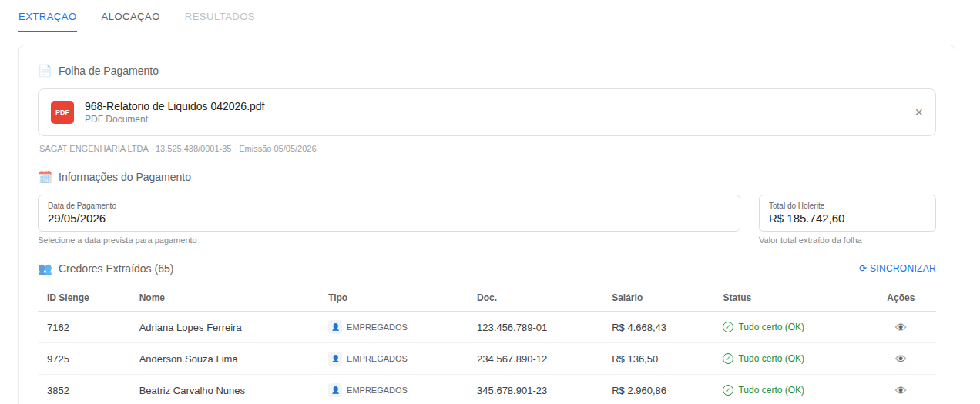Click document number 234.567.890-12
Screen dimensions: 980x404
click(x=512, y=359)
